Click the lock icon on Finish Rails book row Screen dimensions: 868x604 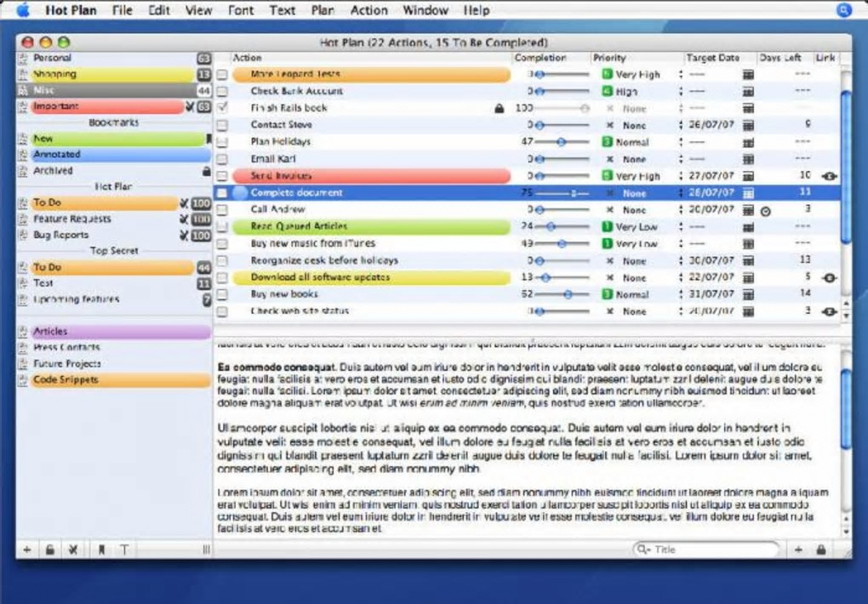point(499,109)
